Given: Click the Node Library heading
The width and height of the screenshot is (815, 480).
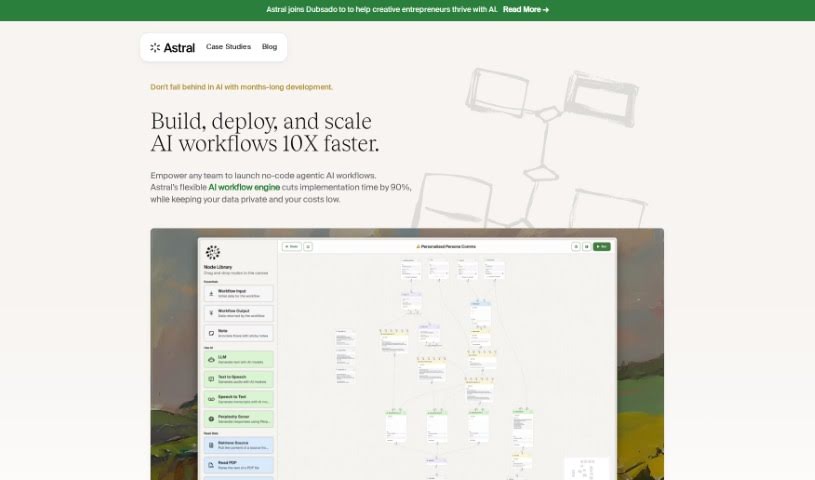Looking at the screenshot, I should pos(218,267).
